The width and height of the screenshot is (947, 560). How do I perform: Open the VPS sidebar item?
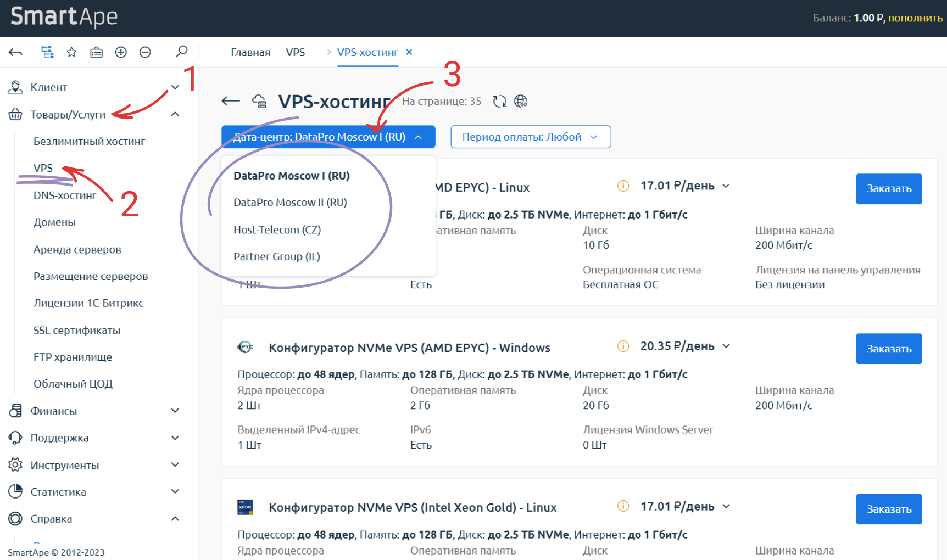(x=43, y=168)
